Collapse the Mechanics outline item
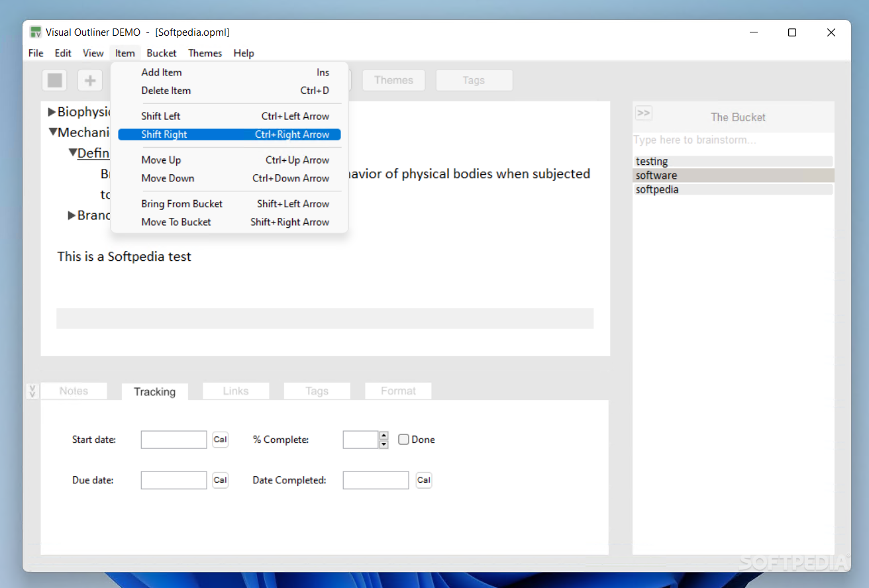This screenshot has height=588, width=869. click(53, 132)
